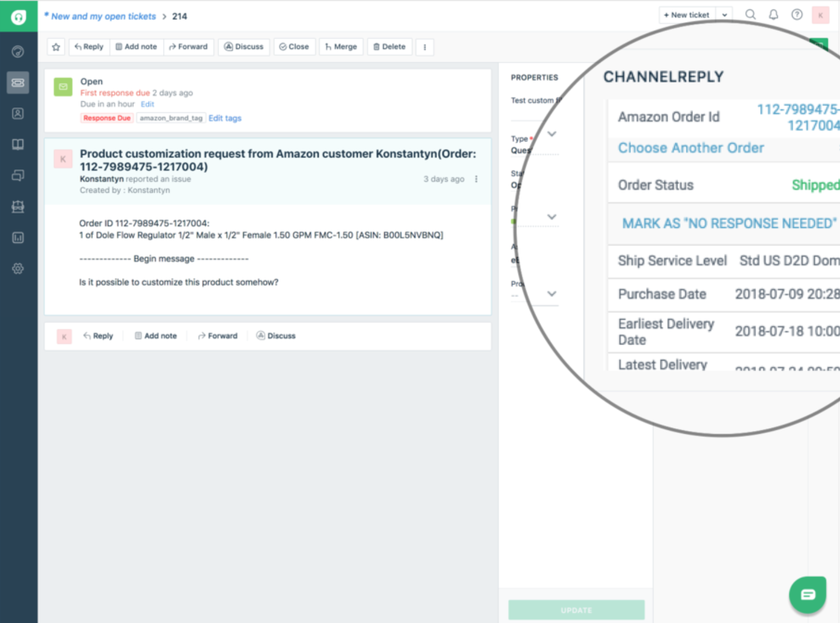Click the green Open ticket status icon
Image resolution: width=840 pixels, height=623 pixels.
pyautogui.click(x=63, y=87)
